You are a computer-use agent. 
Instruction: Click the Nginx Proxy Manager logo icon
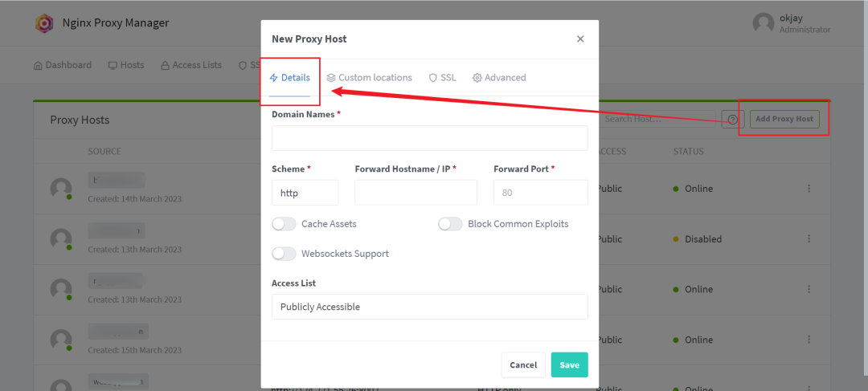pyautogui.click(x=44, y=23)
